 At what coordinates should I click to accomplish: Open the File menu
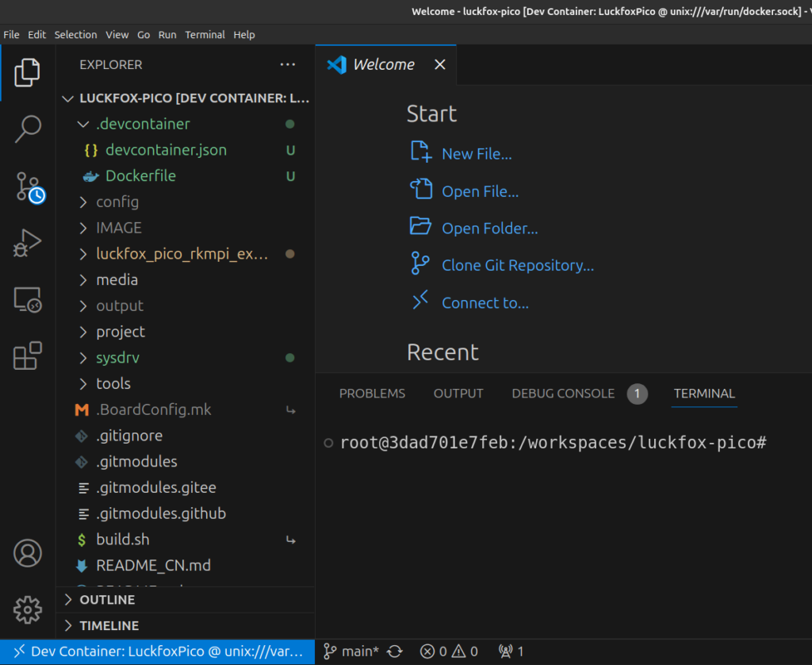pyautogui.click(x=11, y=35)
